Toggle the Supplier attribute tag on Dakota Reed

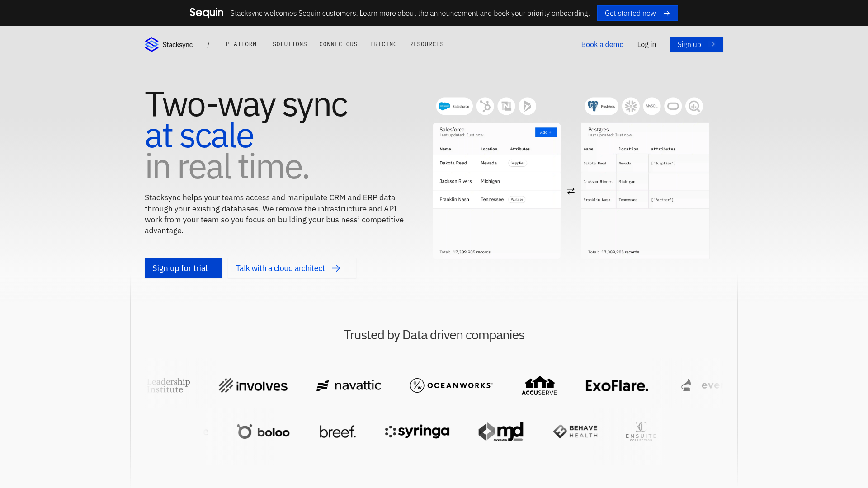(517, 163)
